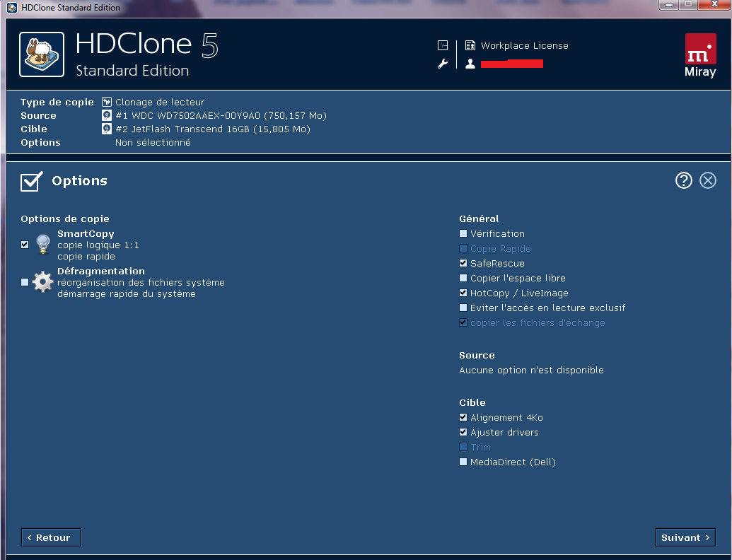Close the Options panel with the X icon

[708, 180]
